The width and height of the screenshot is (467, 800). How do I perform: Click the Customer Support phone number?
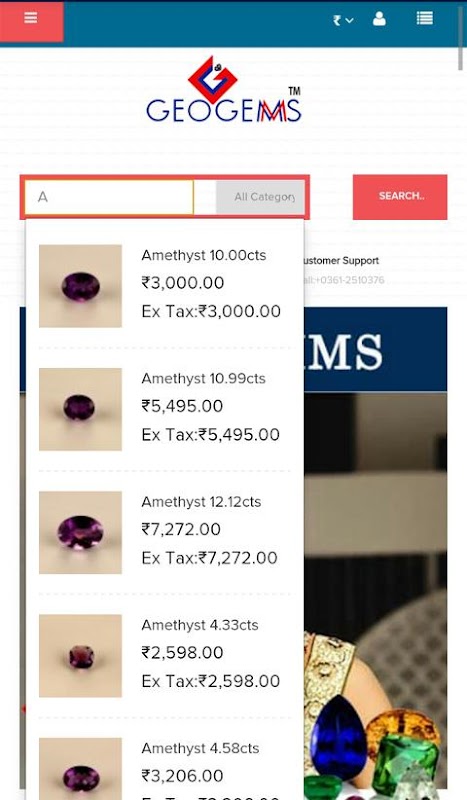click(345, 280)
